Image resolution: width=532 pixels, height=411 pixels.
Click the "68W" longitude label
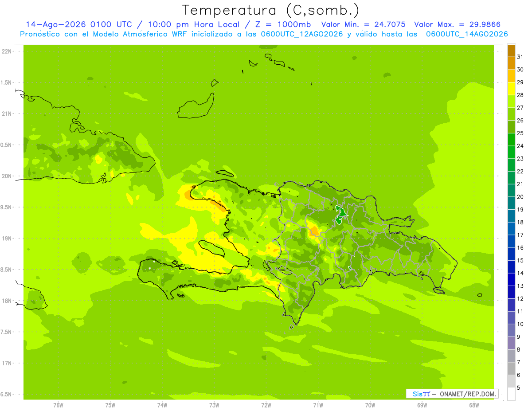[x=474, y=405]
